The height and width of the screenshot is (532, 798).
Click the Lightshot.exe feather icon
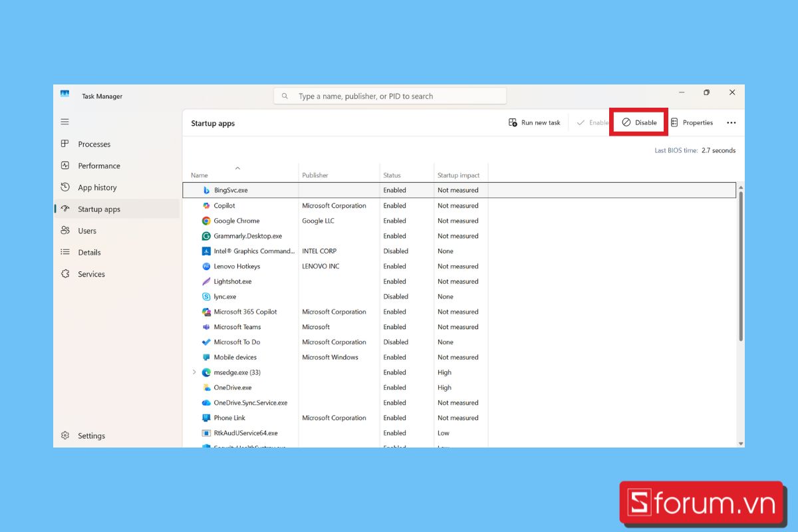(x=206, y=281)
